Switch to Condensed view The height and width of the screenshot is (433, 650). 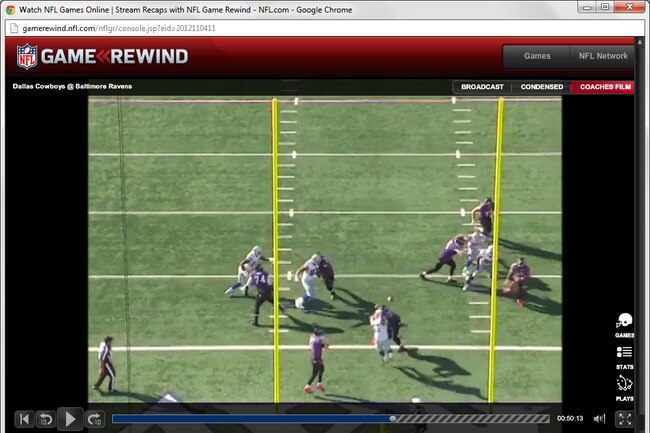click(542, 87)
